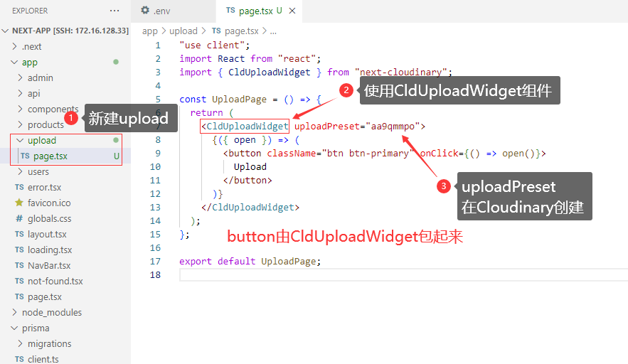
Task: Expand the node_modules folder
Action: tap(14, 312)
